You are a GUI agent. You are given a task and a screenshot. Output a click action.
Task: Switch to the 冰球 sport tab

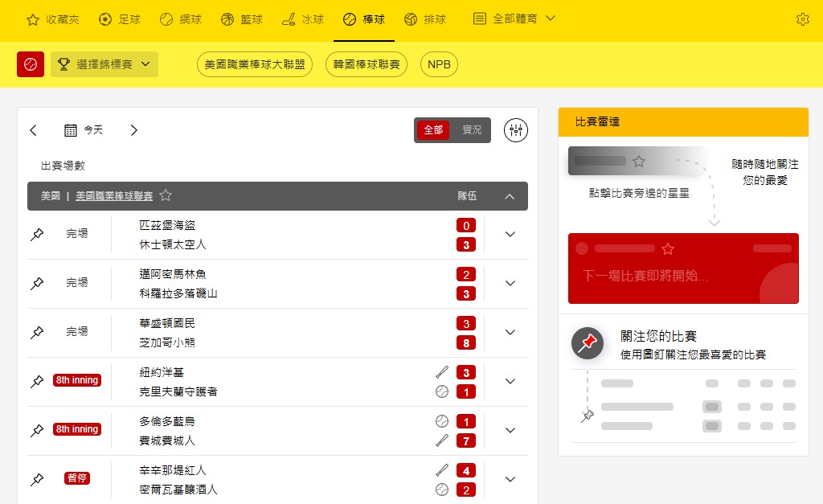click(x=303, y=19)
